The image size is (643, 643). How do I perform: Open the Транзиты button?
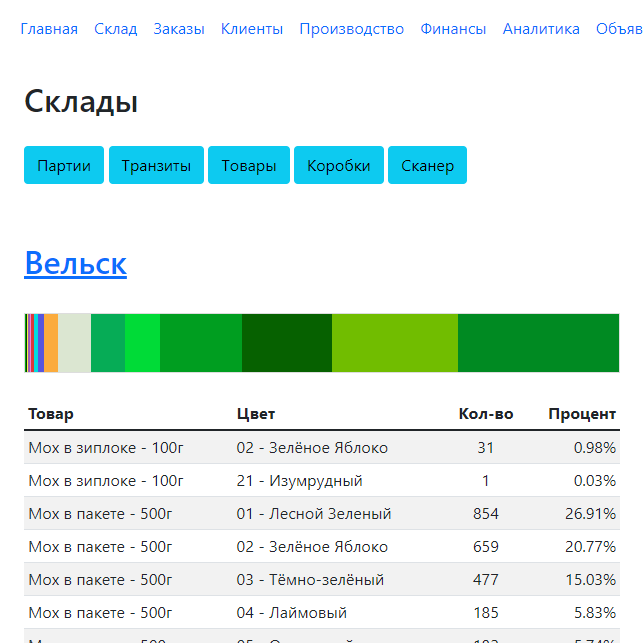coord(156,166)
